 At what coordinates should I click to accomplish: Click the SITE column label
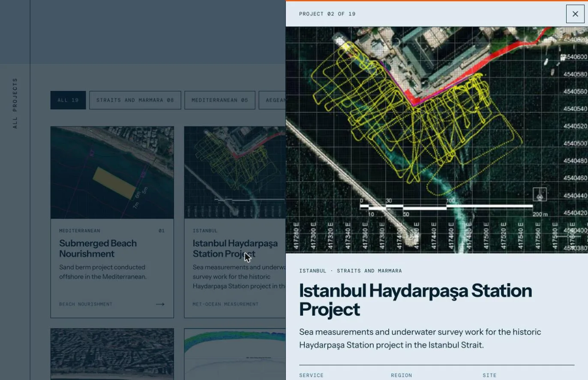click(x=489, y=375)
